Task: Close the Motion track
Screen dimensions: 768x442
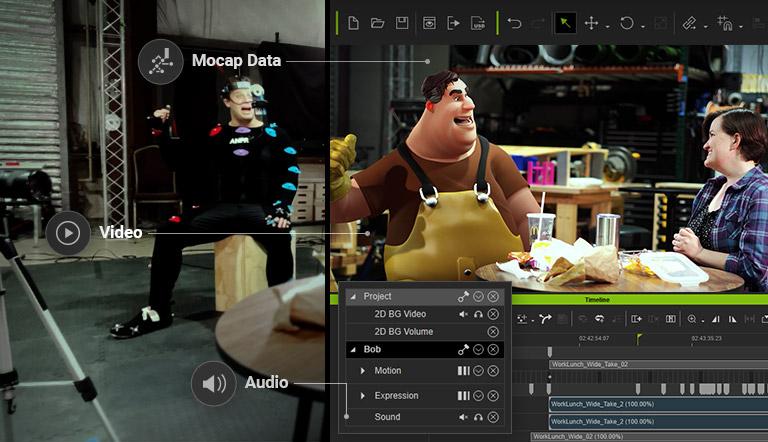Action: pos(493,371)
